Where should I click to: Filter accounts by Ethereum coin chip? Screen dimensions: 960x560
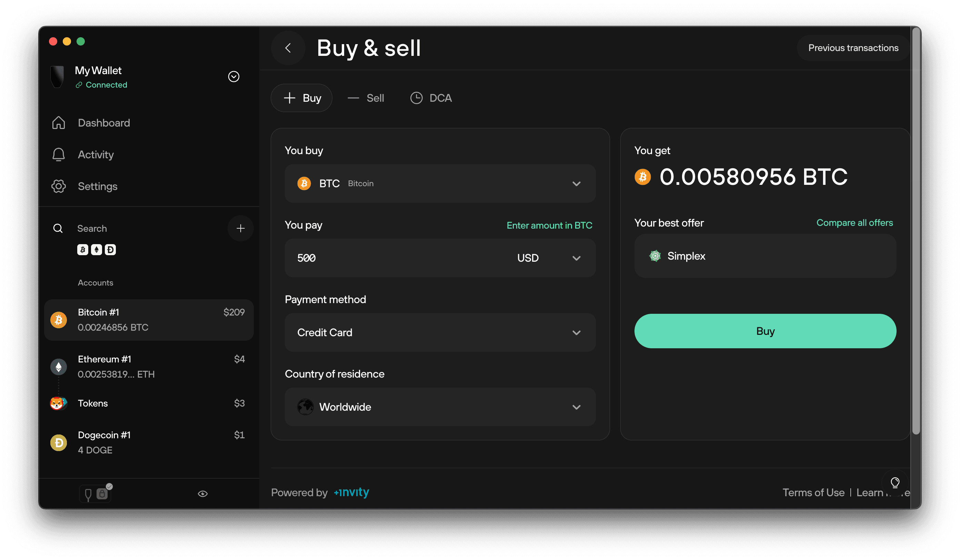(x=97, y=250)
